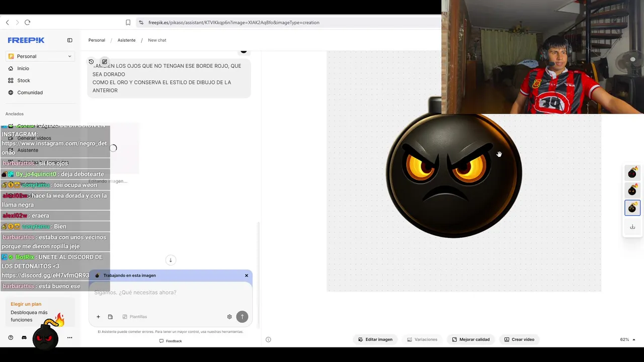Open the Personal workspace dropdown

pos(40,56)
